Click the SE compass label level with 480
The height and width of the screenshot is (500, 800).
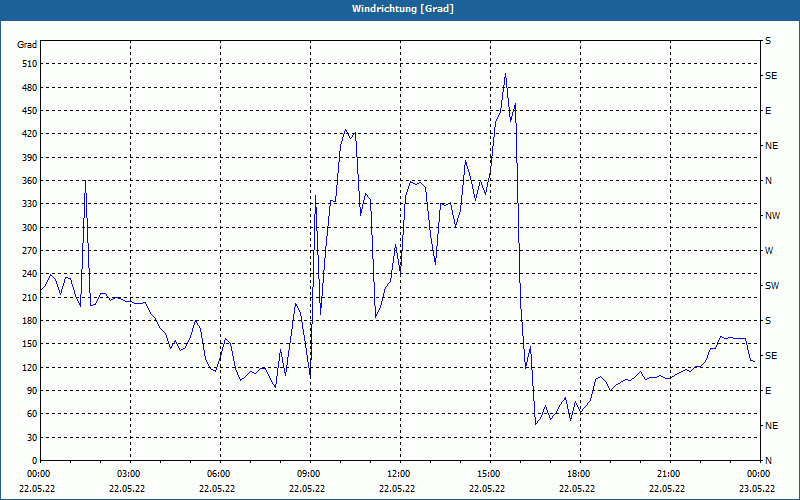pos(771,76)
